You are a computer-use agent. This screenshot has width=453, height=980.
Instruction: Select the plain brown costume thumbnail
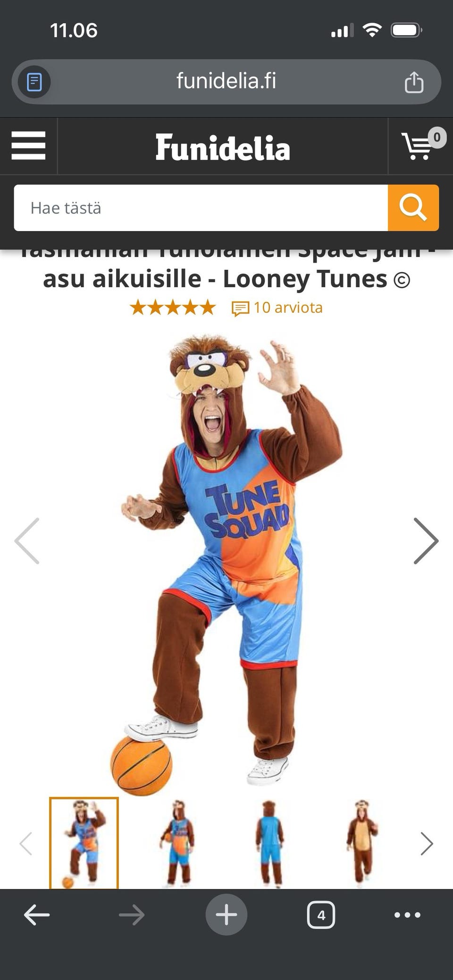coord(362,843)
